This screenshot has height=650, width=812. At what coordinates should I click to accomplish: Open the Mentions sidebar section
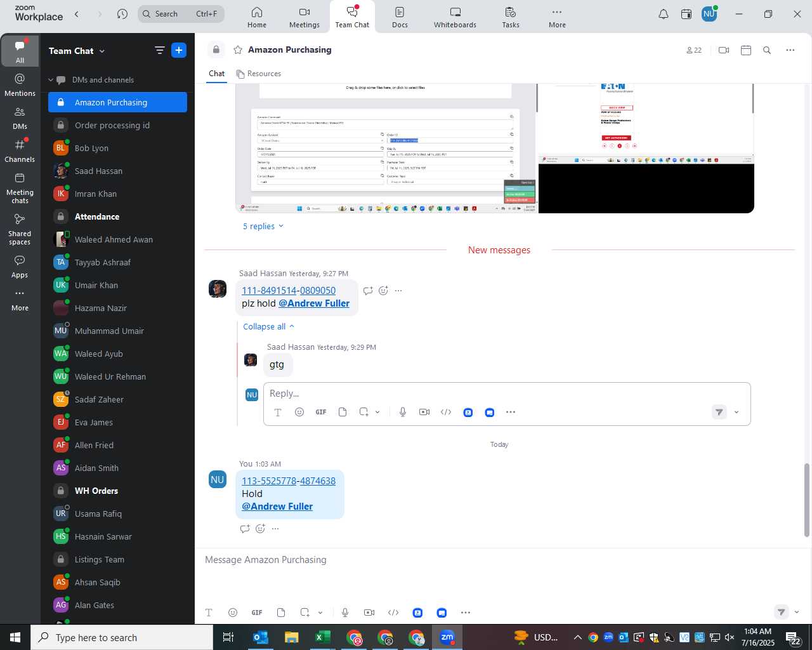(20, 85)
